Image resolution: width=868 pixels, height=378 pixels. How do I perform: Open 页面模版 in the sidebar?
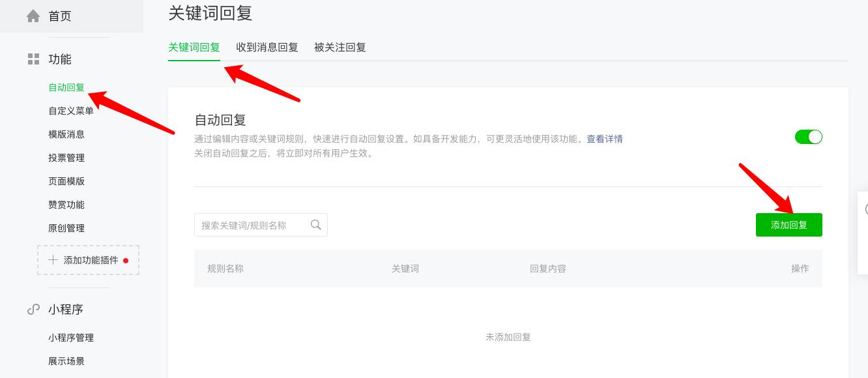tap(66, 181)
